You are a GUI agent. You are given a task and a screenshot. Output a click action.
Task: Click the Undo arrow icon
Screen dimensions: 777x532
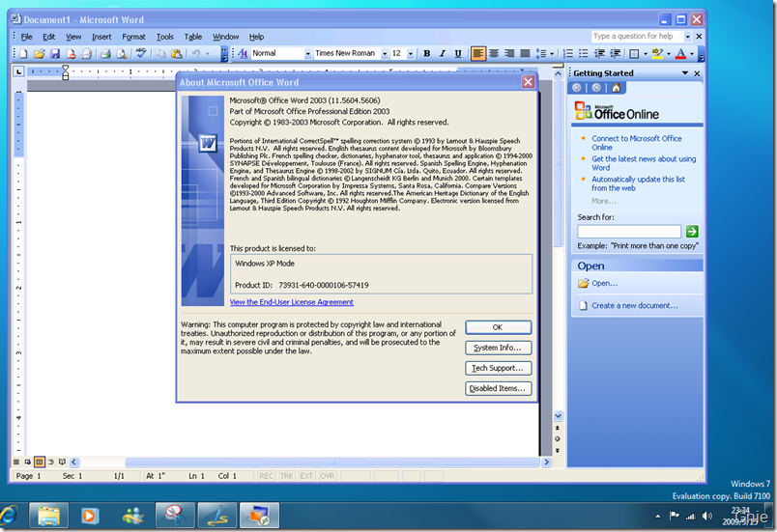[196, 54]
